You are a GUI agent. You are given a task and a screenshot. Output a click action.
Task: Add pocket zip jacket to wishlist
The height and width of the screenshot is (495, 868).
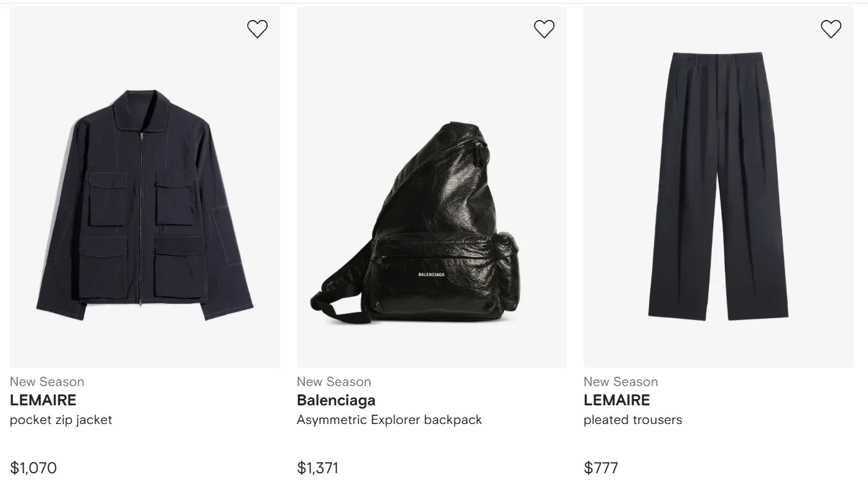[x=257, y=29]
